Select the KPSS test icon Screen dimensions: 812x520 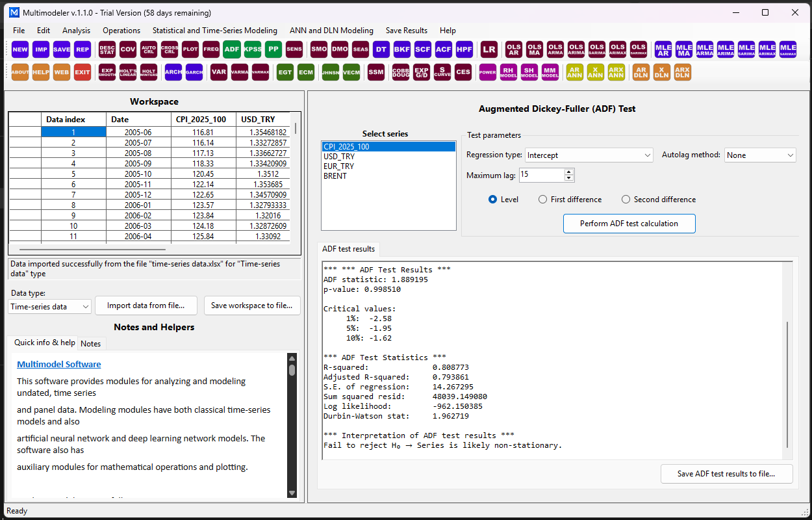(x=253, y=49)
